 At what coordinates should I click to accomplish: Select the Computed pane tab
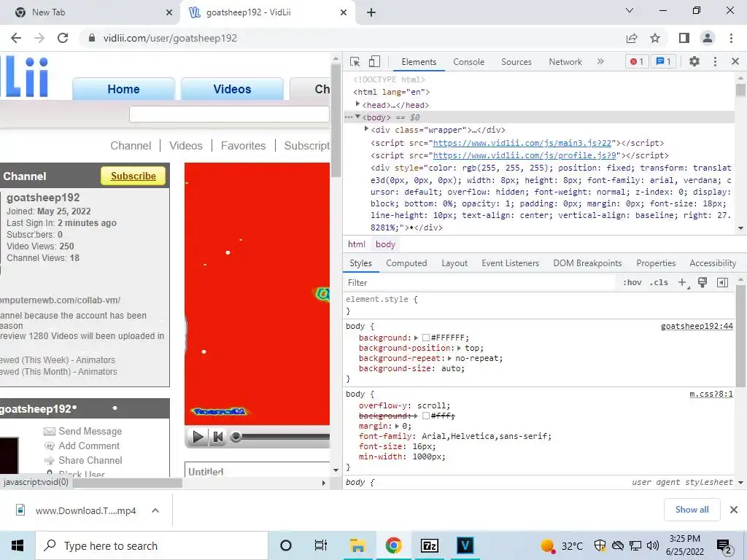click(x=406, y=263)
